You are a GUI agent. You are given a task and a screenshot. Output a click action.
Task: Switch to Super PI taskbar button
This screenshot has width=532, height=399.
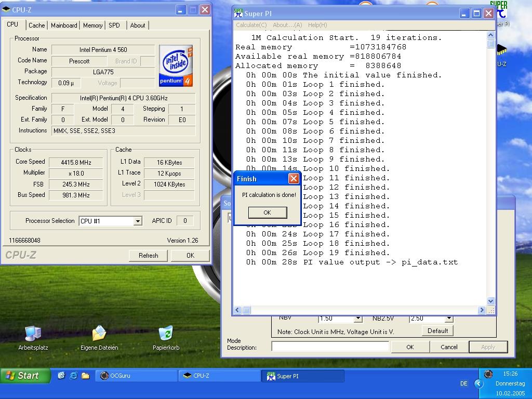[303, 376]
